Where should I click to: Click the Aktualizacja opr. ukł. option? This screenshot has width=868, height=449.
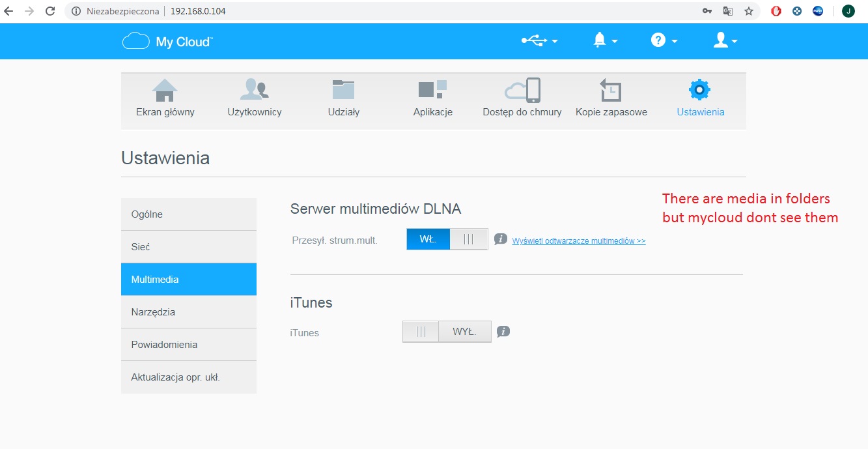point(188,377)
